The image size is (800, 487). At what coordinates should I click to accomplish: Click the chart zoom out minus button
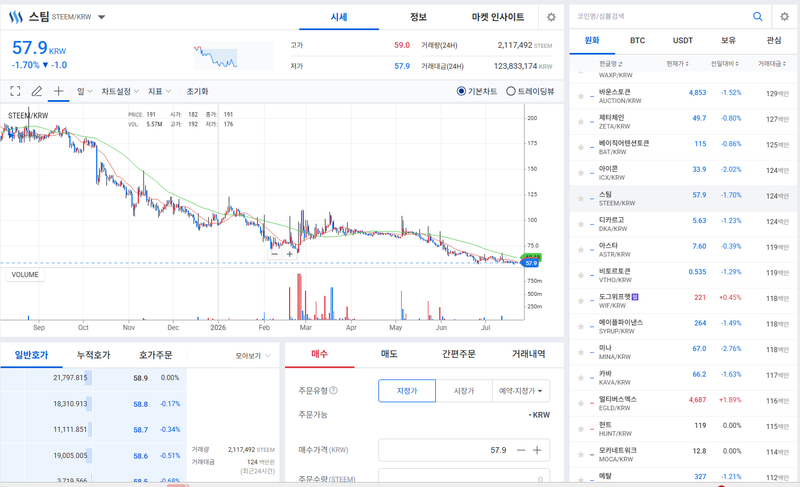(275, 253)
